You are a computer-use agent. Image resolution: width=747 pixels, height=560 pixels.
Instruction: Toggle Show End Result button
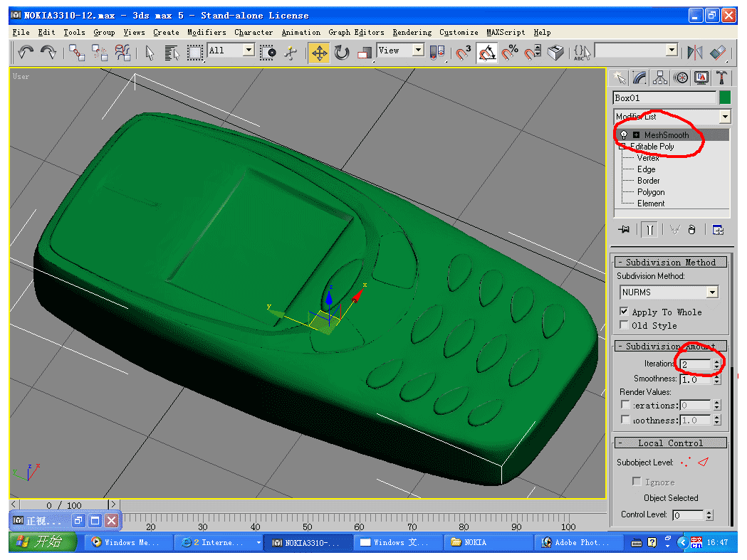650,230
